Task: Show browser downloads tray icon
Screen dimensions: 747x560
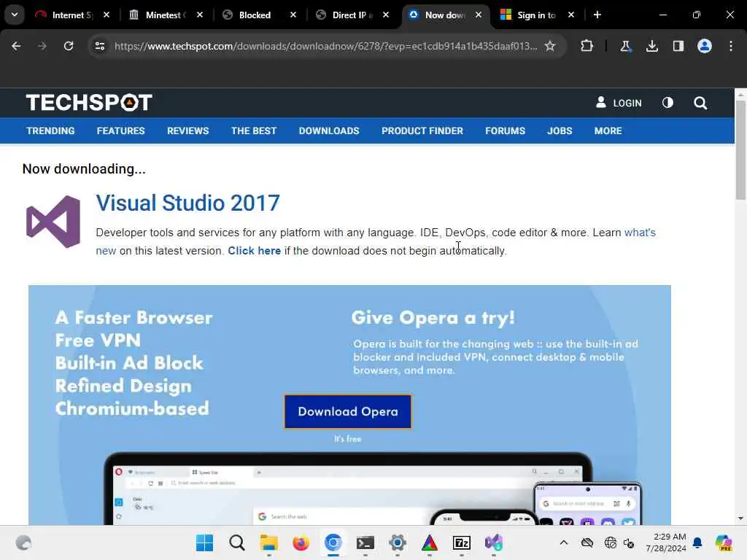Action: pyautogui.click(x=651, y=46)
